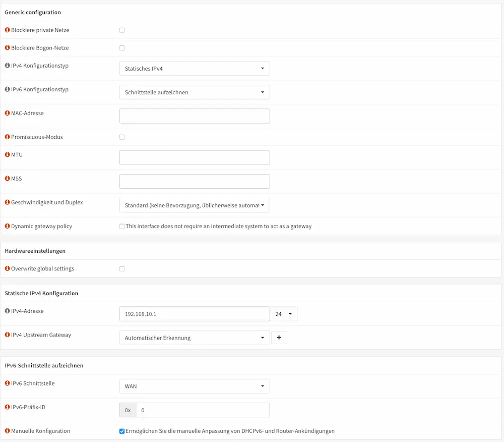Expand the IPv6 Konfigurationstyp dropdown
Image resolution: width=504 pixels, height=442 pixels.
(x=195, y=92)
